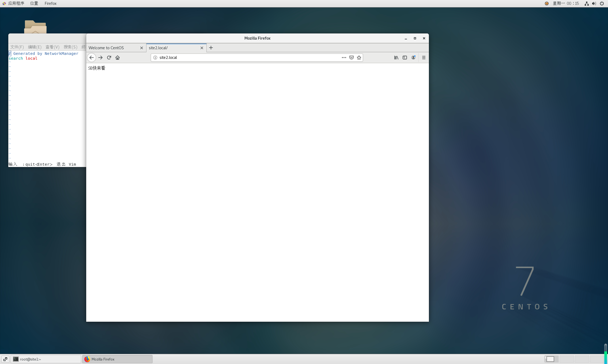The image size is (608, 364).
Task: Reload the site2.local page
Action: pyautogui.click(x=109, y=58)
